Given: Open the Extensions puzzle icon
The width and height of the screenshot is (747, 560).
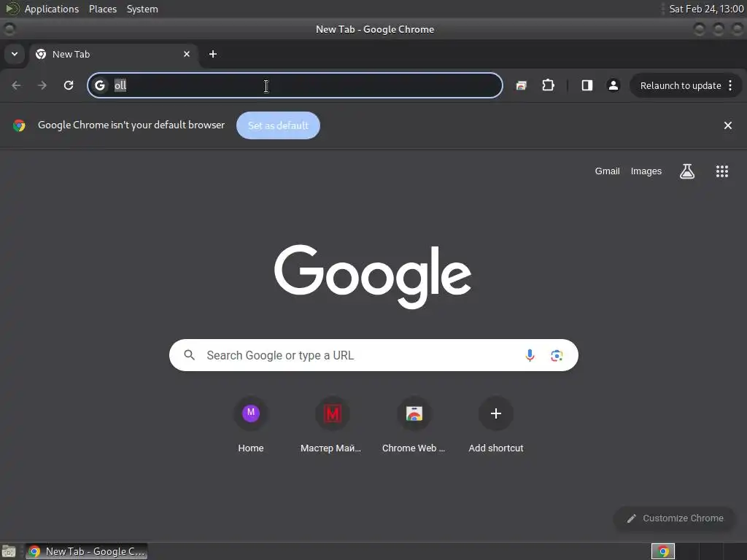Looking at the screenshot, I should coord(548,85).
